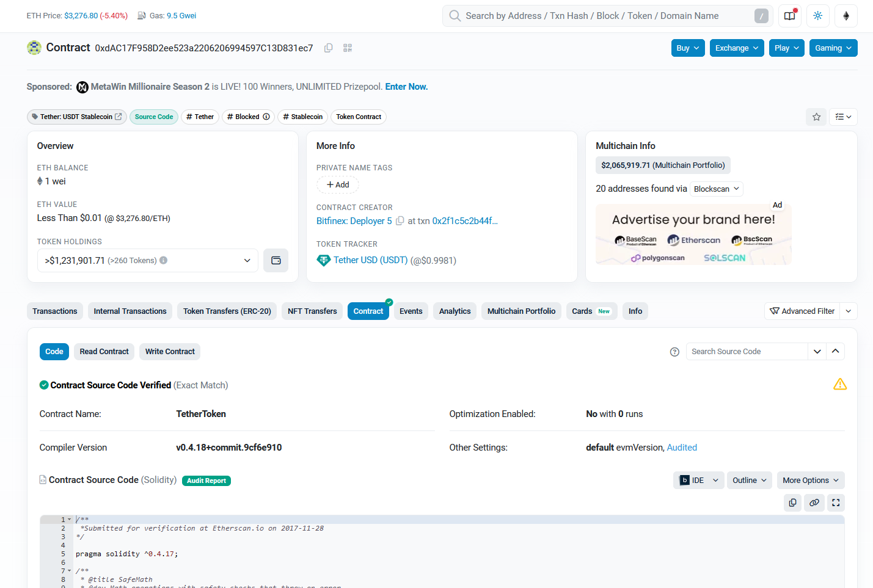Add address to watch list star
The image size is (873, 588).
(816, 117)
